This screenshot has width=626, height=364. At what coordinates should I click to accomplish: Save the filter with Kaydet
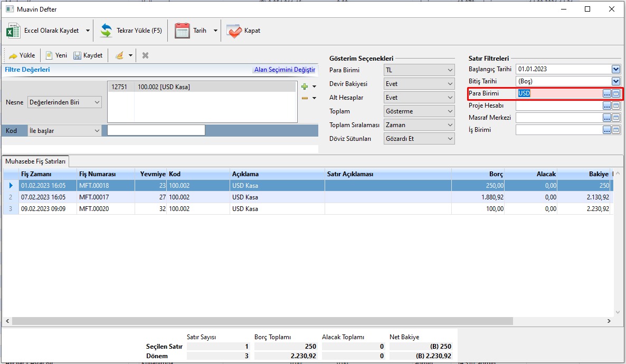88,55
